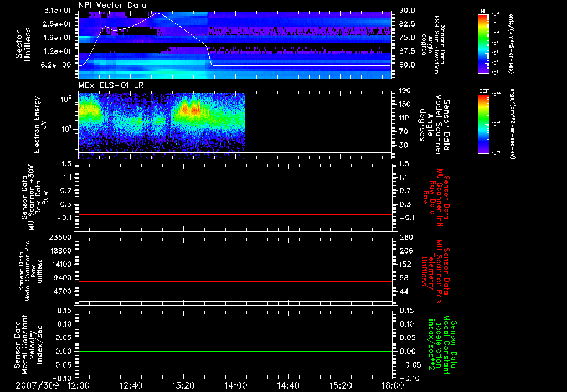
Task: Click the red hot spot in the ELS spectrogram
Action: [190, 109]
